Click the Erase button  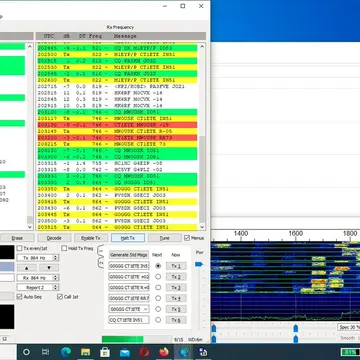coord(17,238)
